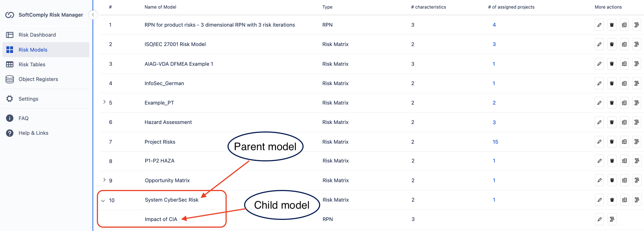Screen dimensions: 644x231
Task: Click the 4 assigned projects link in row 1
Action: 494,25
